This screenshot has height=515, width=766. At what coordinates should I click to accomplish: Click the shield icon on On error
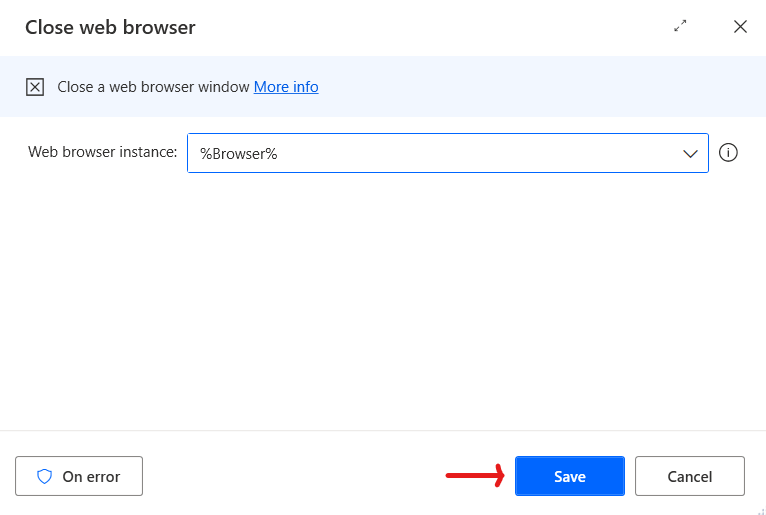tap(44, 476)
